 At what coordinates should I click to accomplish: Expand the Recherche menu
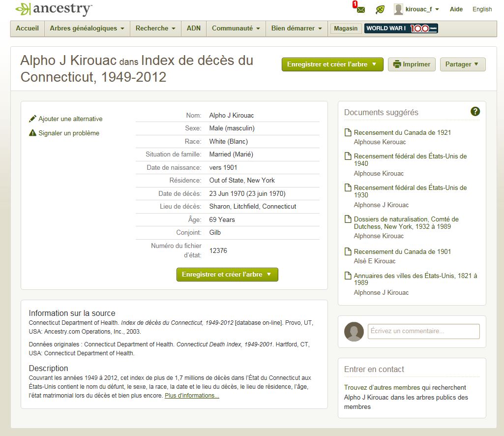pos(155,29)
